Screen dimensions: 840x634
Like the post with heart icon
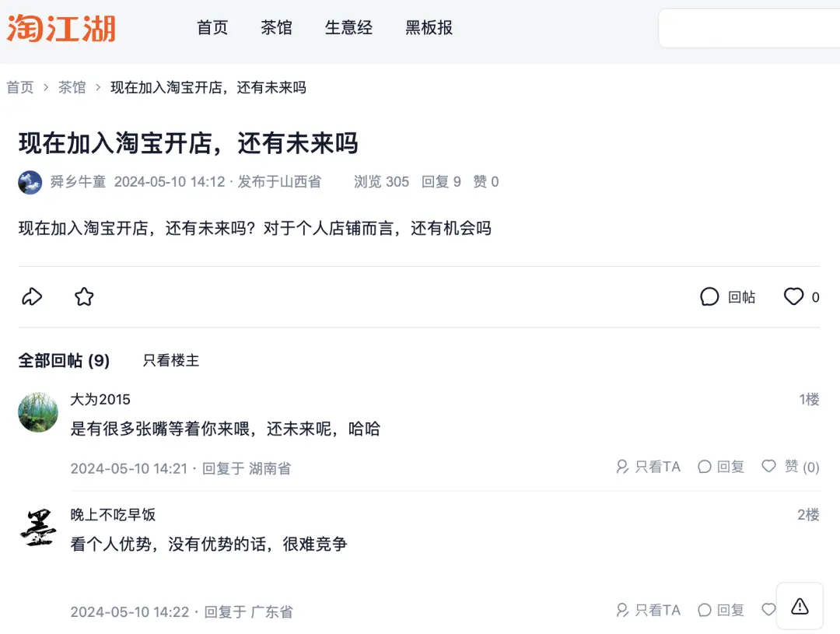coord(793,296)
